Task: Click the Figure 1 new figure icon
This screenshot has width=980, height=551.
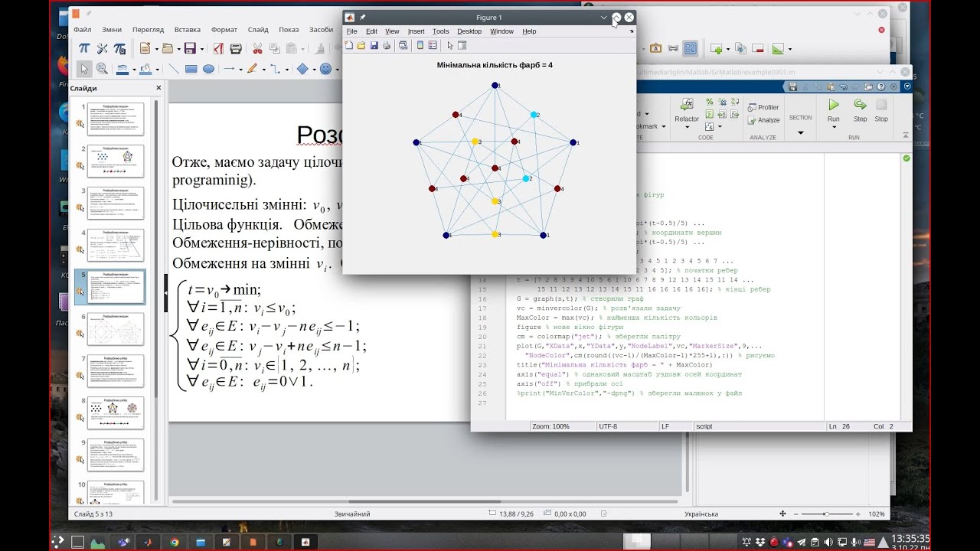Action: [x=349, y=45]
